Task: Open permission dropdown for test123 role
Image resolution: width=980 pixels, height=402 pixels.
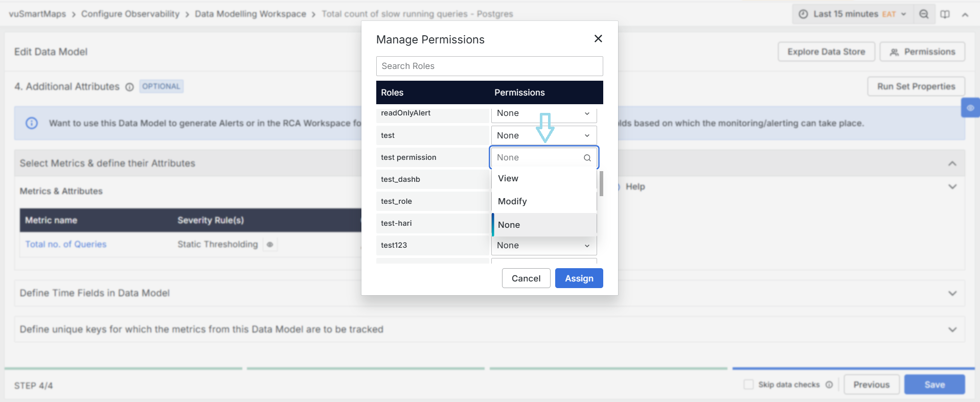Action: click(543, 246)
